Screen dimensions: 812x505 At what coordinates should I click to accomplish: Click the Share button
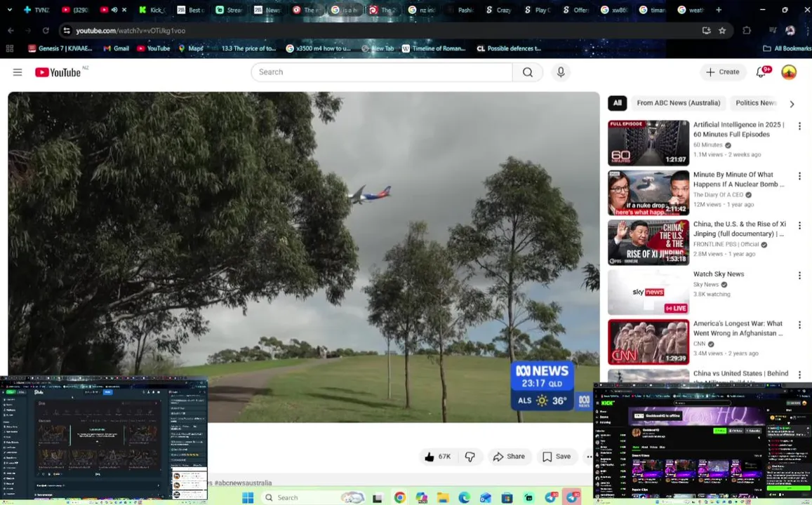tap(509, 457)
